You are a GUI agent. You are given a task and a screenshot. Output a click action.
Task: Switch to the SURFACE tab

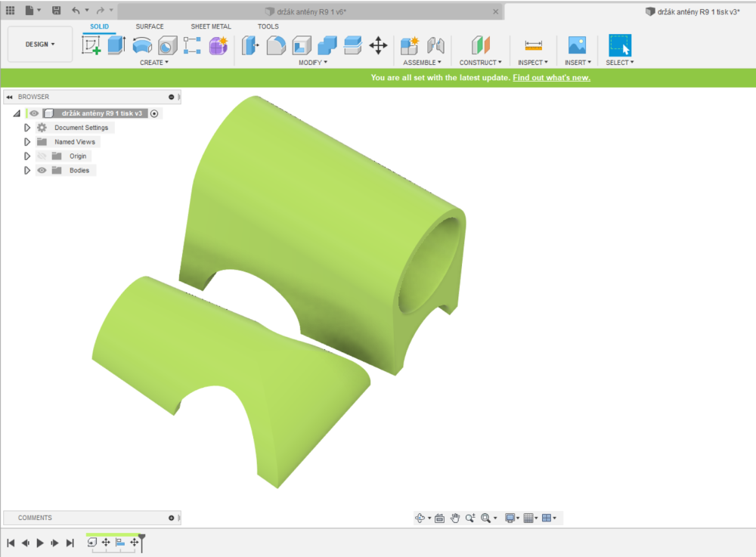tap(150, 26)
